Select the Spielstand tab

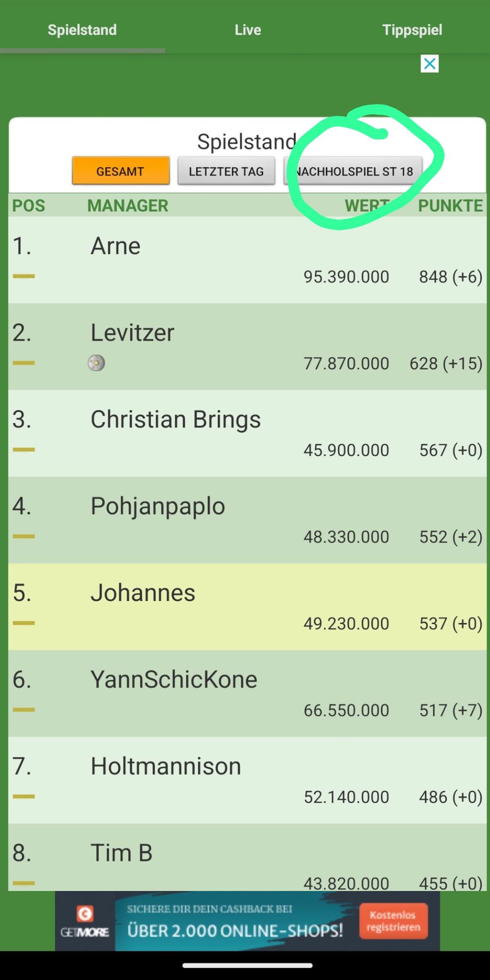coord(82,30)
